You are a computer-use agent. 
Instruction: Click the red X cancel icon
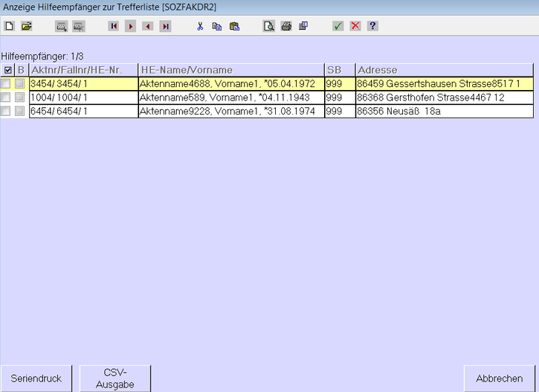click(x=355, y=26)
